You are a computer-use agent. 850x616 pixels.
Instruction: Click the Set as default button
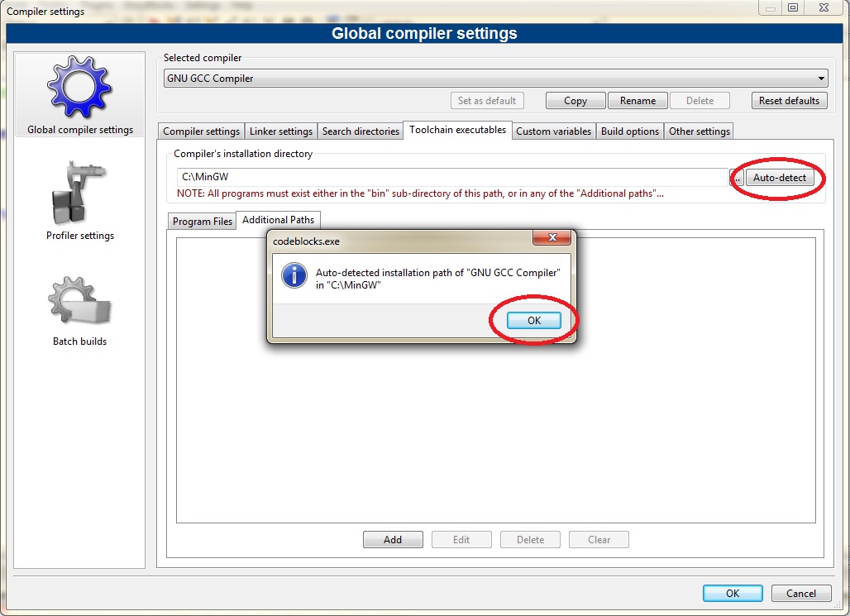487,101
